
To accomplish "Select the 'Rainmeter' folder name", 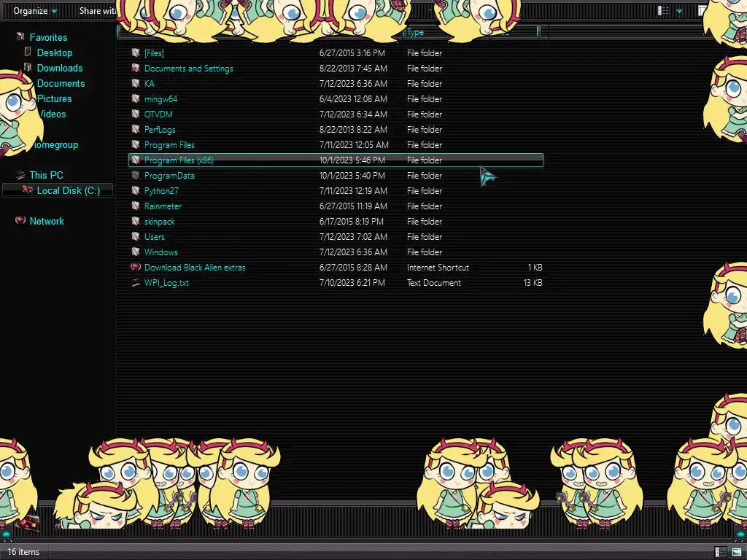I will [163, 206].
